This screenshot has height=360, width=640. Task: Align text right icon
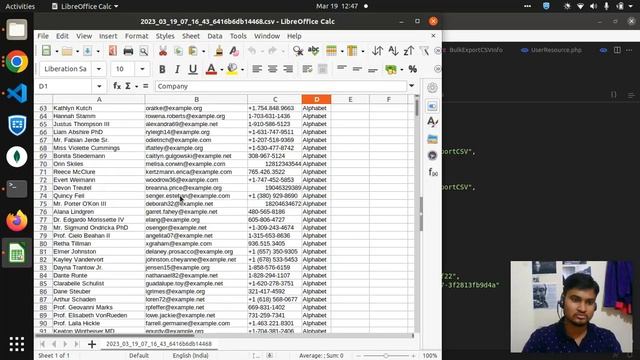[x=288, y=69]
